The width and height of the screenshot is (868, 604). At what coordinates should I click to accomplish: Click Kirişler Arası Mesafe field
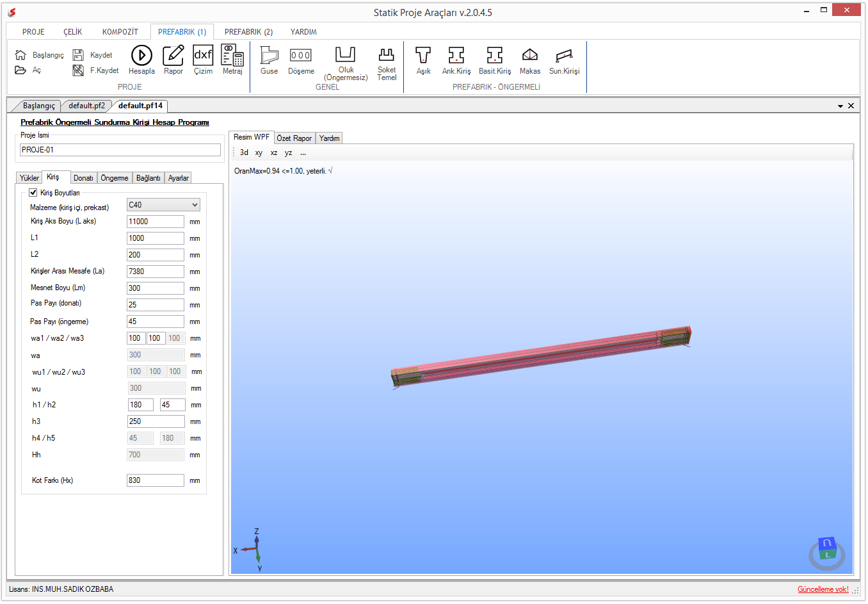(156, 272)
